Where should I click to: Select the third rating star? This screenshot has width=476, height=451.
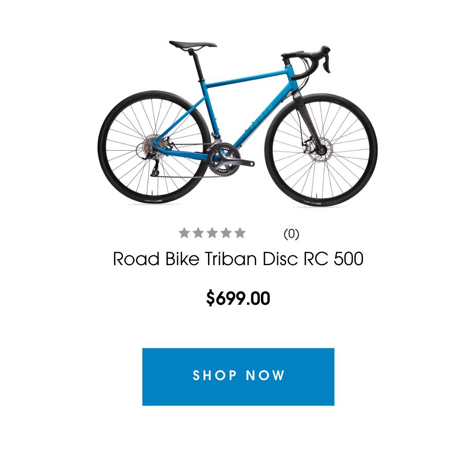212,233
